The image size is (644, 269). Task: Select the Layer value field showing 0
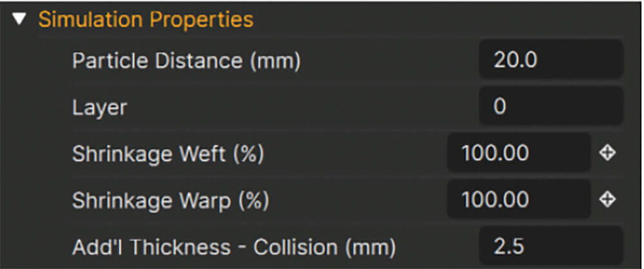551,106
